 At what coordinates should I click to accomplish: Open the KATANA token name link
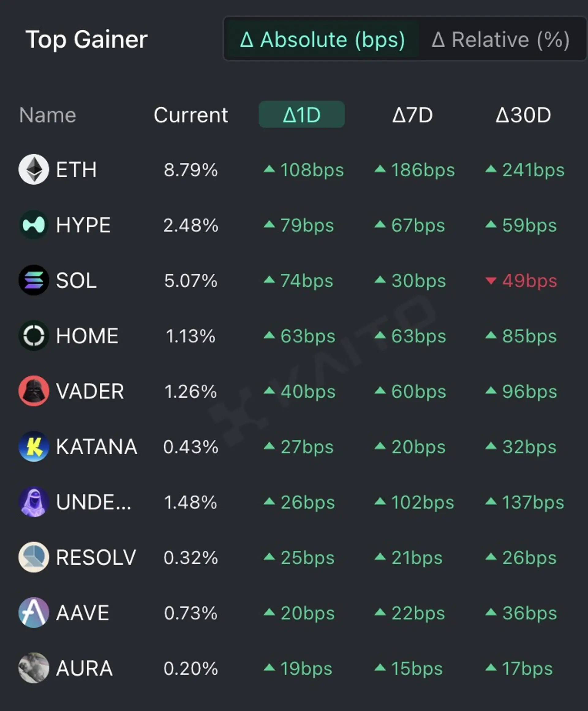coord(96,446)
